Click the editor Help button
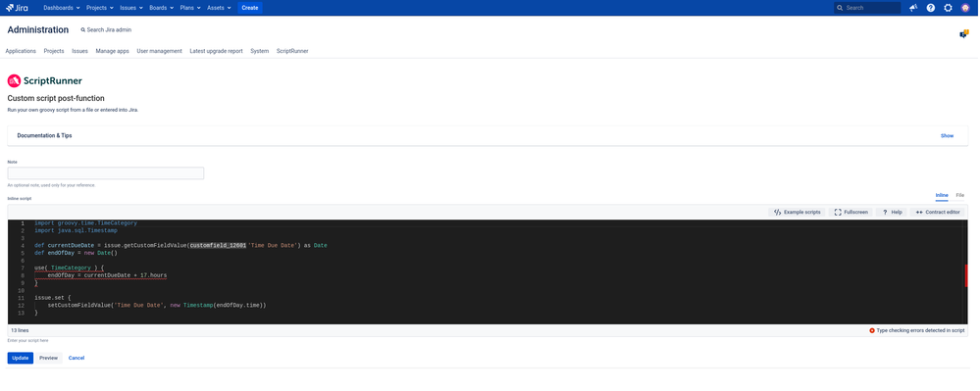 coord(892,213)
